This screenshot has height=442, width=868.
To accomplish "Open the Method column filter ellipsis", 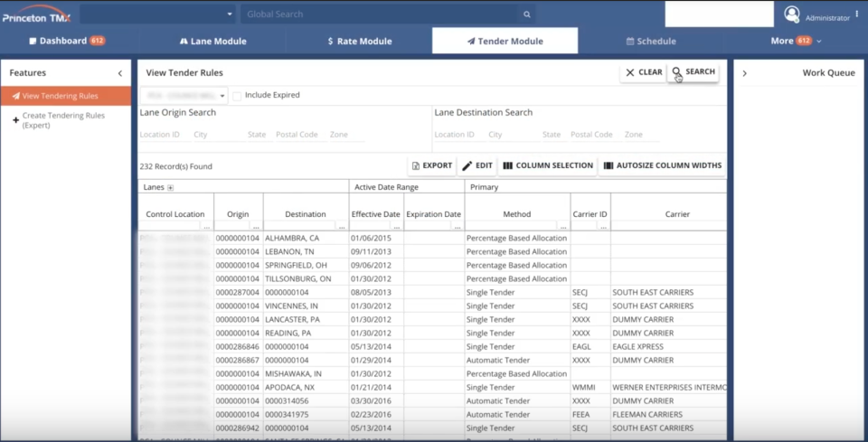I will [563, 226].
